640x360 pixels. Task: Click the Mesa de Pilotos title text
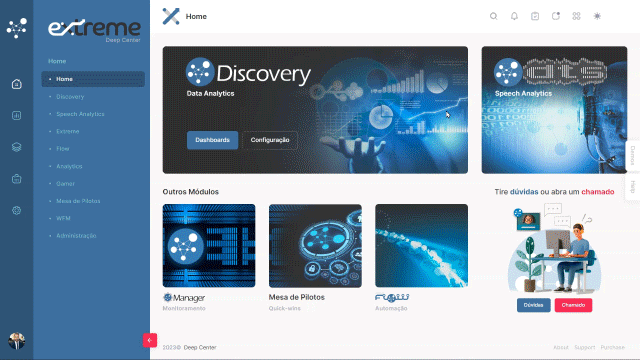point(297,297)
